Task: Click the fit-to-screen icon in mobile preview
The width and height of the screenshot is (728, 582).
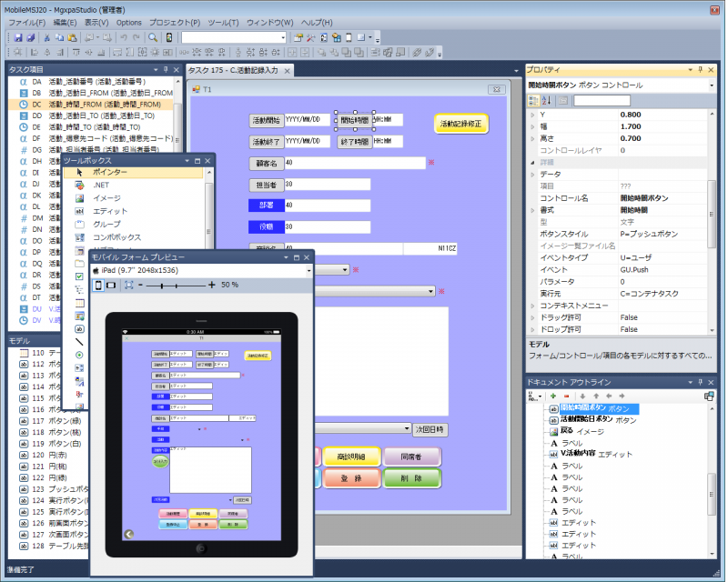Action: click(x=128, y=285)
